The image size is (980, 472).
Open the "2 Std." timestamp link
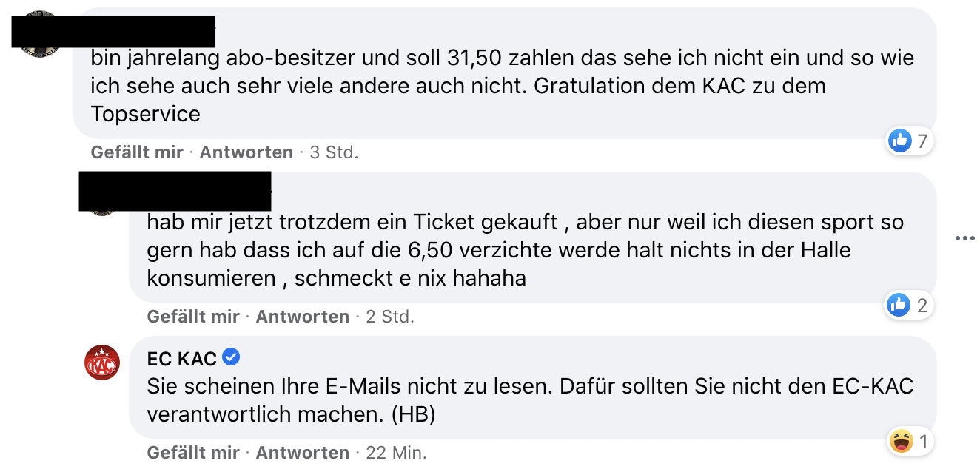(390, 317)
